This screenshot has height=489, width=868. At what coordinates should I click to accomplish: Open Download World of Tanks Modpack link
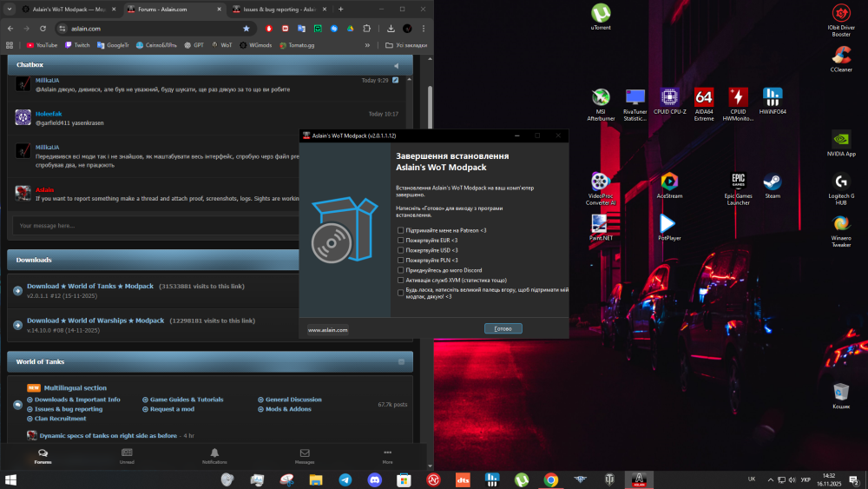pos(90,287)
